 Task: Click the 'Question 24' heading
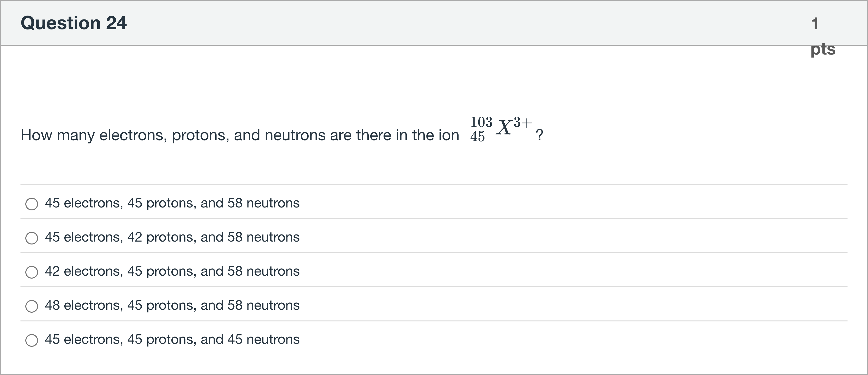(x=73, y=23)
